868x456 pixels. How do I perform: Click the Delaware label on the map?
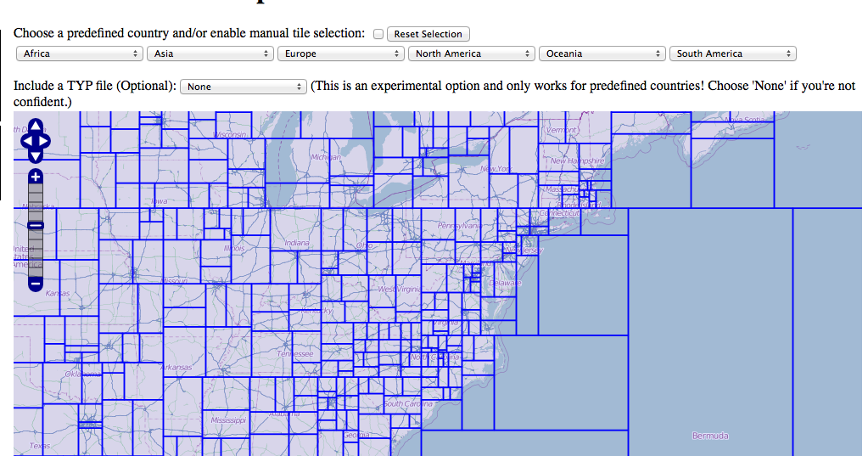(506, 283)
